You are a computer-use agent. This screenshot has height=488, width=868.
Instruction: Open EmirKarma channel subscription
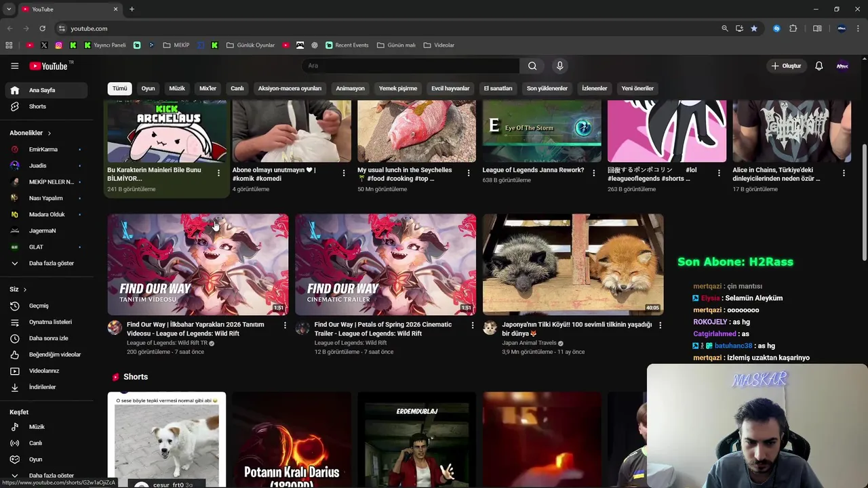[x=46, y=149]
